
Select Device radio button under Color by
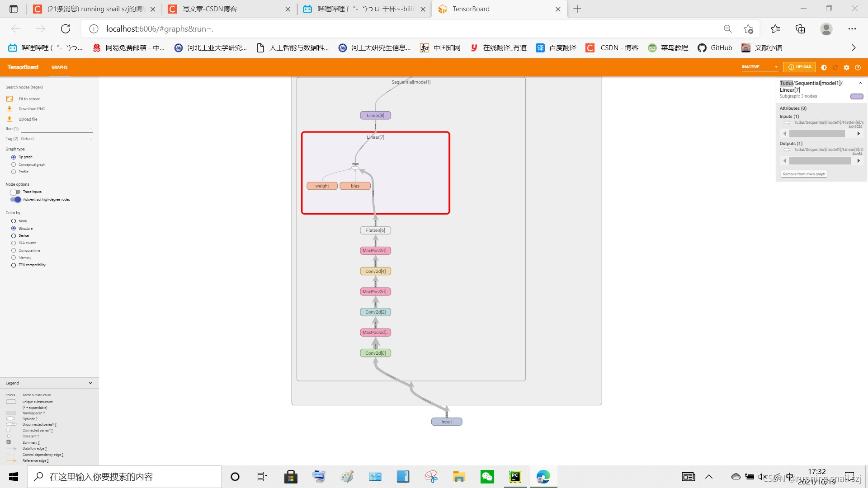(14, 235)
